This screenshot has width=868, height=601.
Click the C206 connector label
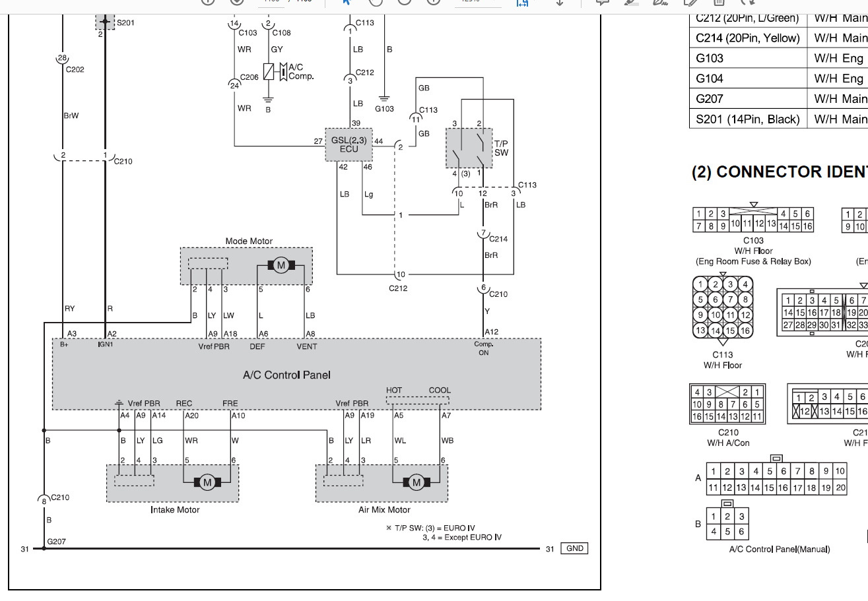(250, 77)
